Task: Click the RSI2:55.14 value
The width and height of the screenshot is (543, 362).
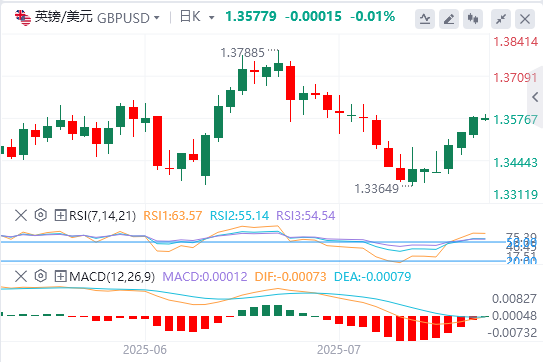Action: click(x=239, y=216)
